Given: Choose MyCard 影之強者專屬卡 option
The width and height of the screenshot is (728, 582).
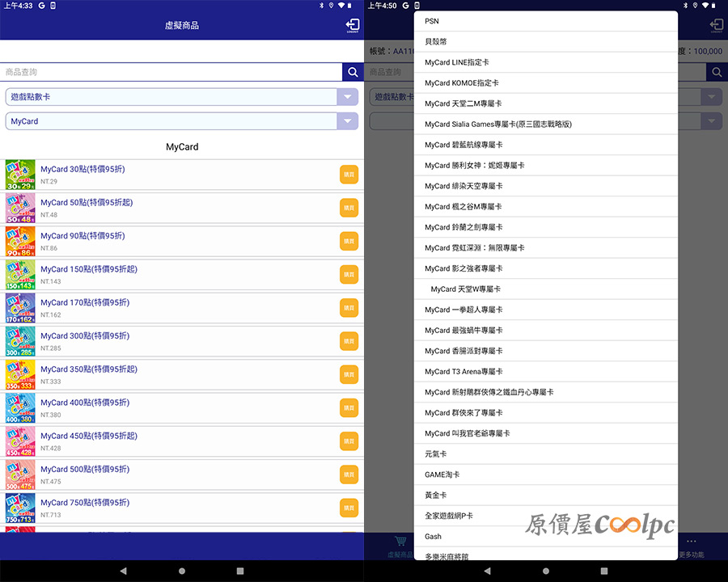Looking at the screenshot, I should (545, 268).
